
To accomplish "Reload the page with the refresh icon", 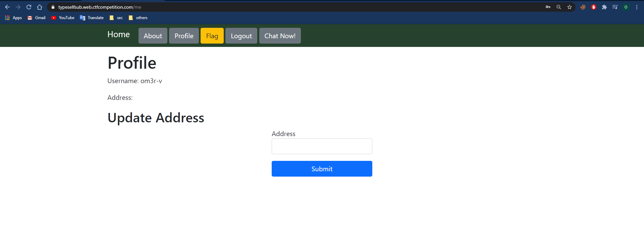I will [x=29, y=7].
